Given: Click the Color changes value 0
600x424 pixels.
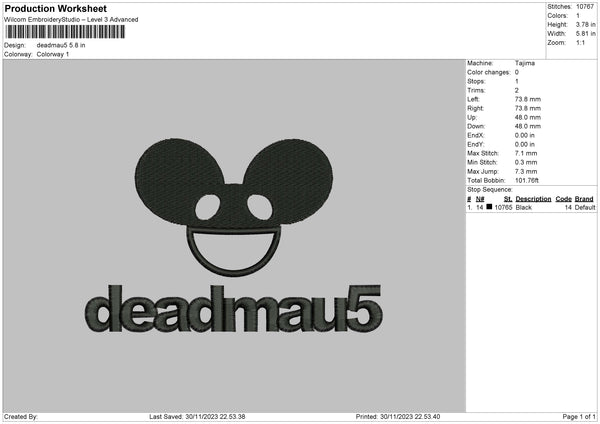Looking at the screenshot, I should 517,72.
